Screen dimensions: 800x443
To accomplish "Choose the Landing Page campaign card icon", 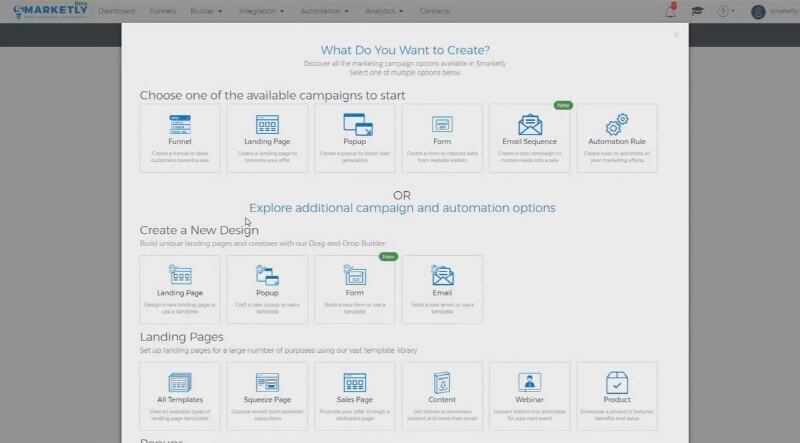I will [x=267, y=125].
